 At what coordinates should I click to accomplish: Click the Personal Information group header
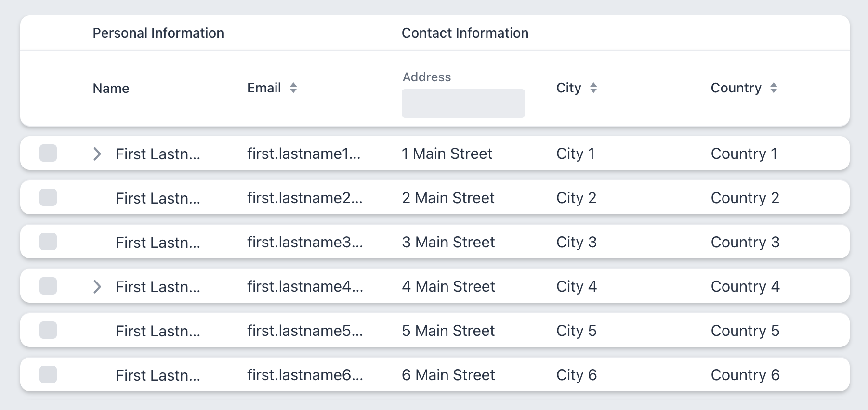158,33
